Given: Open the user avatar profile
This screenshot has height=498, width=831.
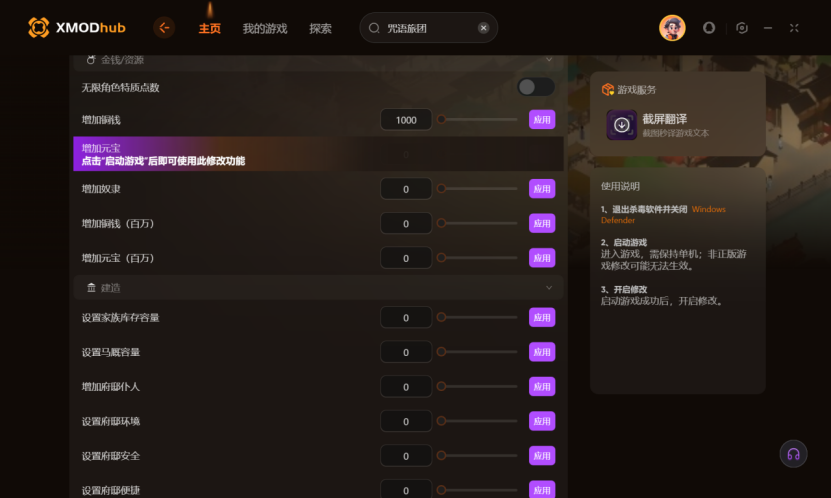Looking at the screenshot, I should [672, 28].
